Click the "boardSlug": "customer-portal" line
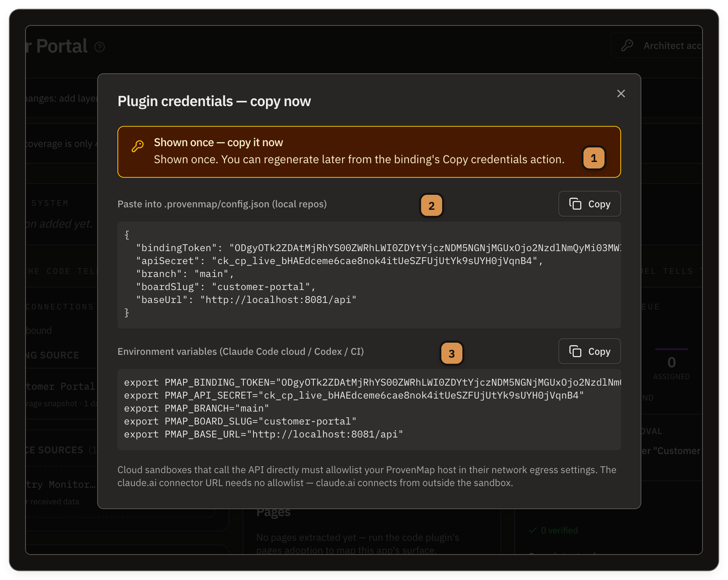728x580 pixels. tap(226, 287)
